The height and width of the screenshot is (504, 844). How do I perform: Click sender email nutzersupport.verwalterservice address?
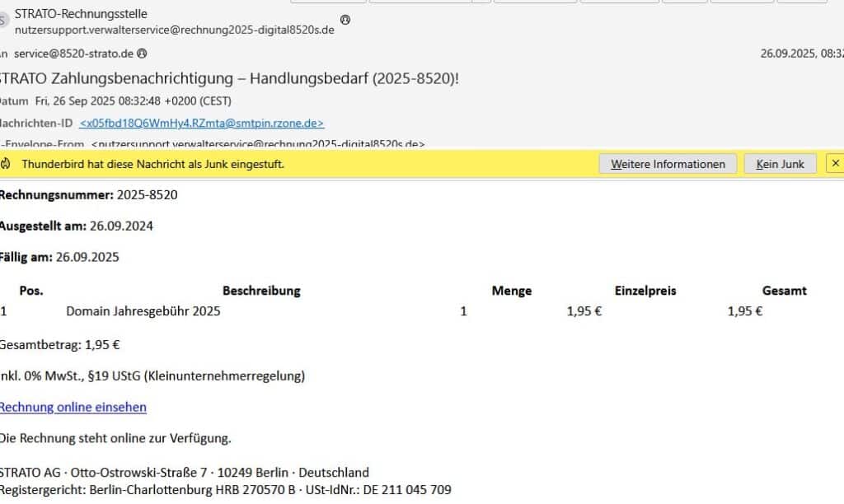175,30
